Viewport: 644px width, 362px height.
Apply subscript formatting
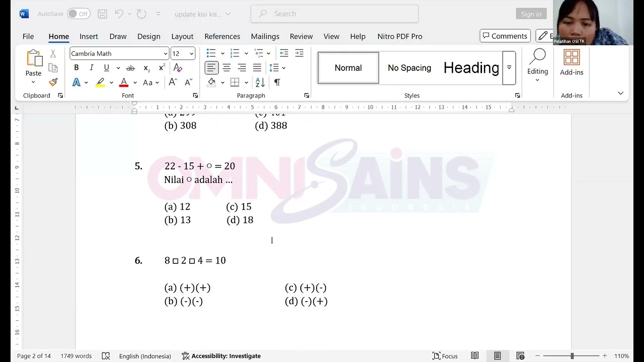146,68
